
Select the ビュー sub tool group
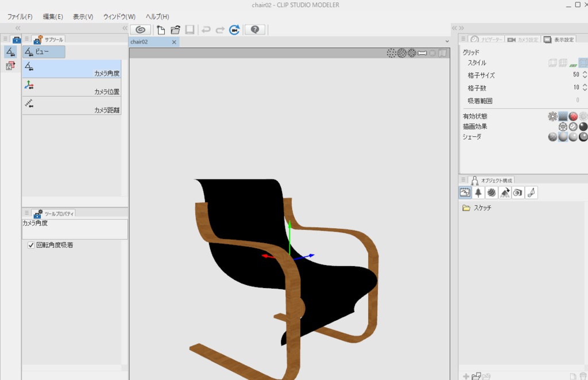44,52
